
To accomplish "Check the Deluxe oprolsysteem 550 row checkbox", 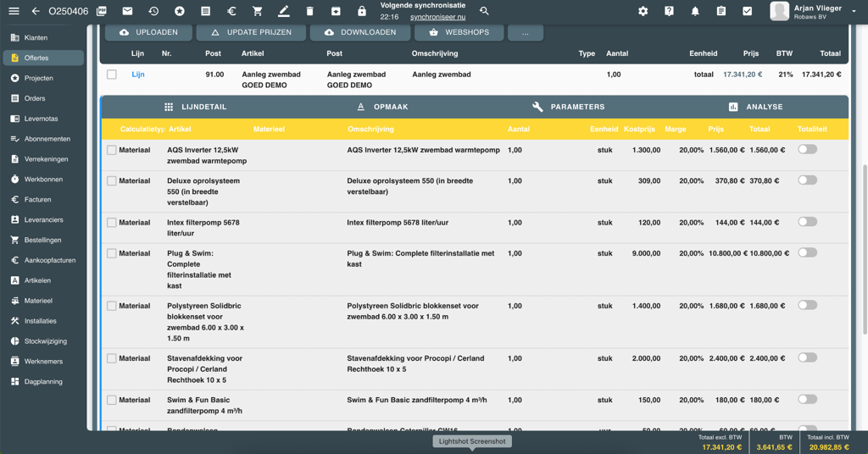I will (112, 180).
